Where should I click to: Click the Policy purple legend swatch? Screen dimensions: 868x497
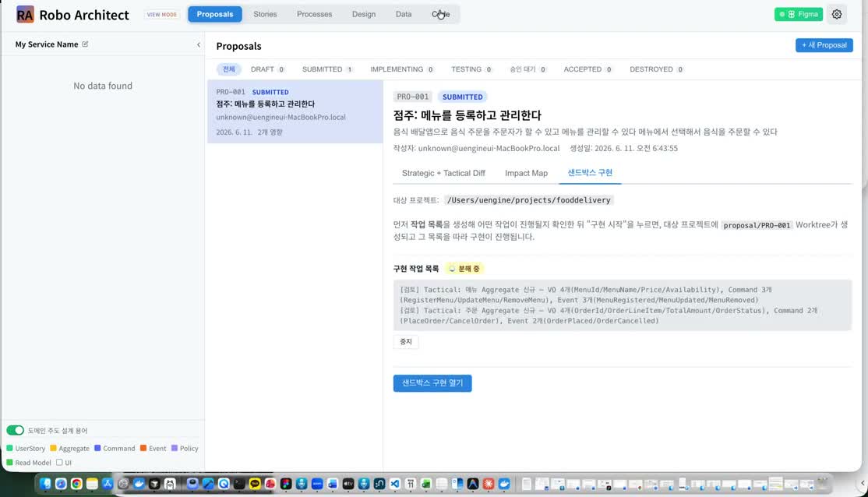coord(175,448)
